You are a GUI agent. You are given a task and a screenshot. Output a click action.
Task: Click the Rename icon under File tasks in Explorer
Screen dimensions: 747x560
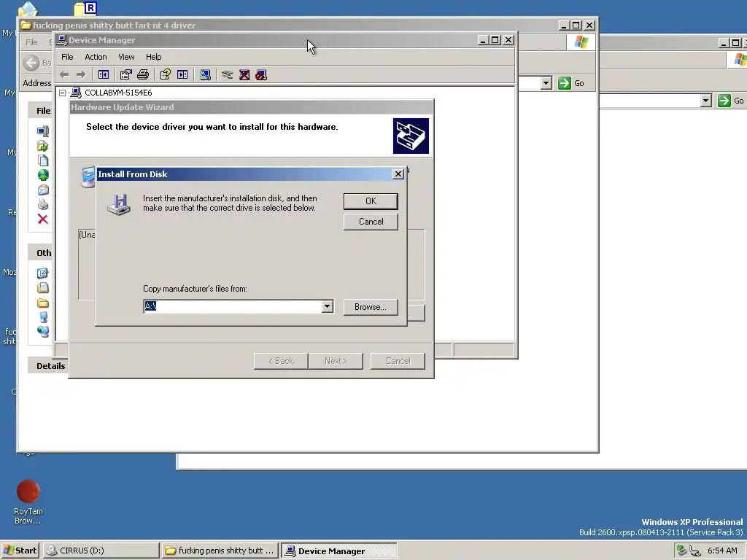coord(43,131)
